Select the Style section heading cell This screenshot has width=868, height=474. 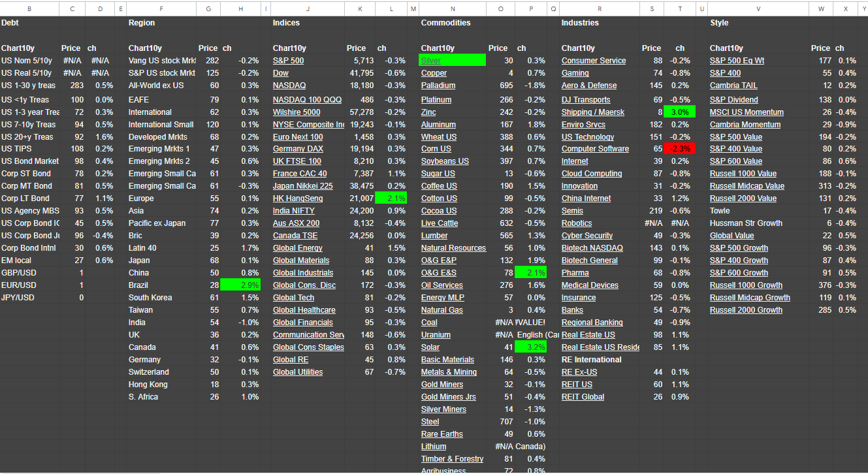click(758, 23)
